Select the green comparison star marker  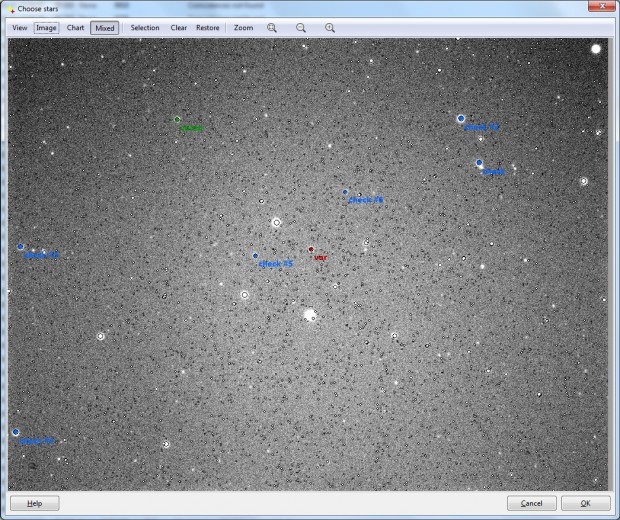pyautogui.click(x=177, y=119)
